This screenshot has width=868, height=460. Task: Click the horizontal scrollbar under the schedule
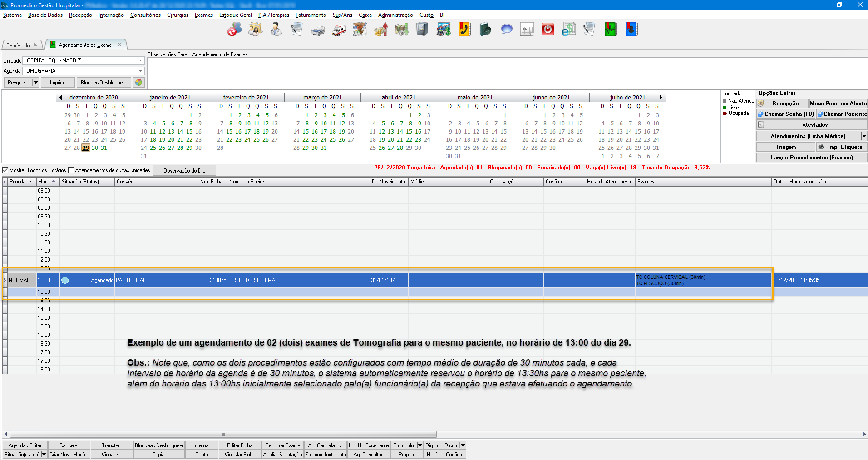coord(223,434)
